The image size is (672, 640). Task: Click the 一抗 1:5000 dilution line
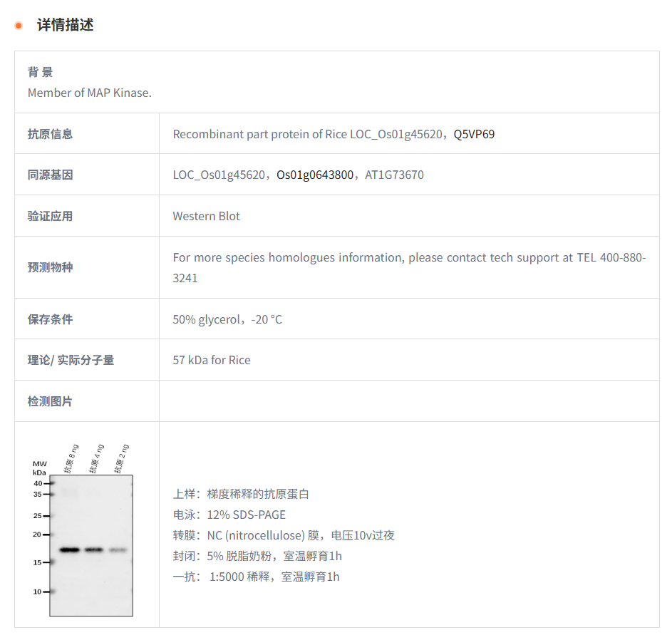click(x=256, y=577)
